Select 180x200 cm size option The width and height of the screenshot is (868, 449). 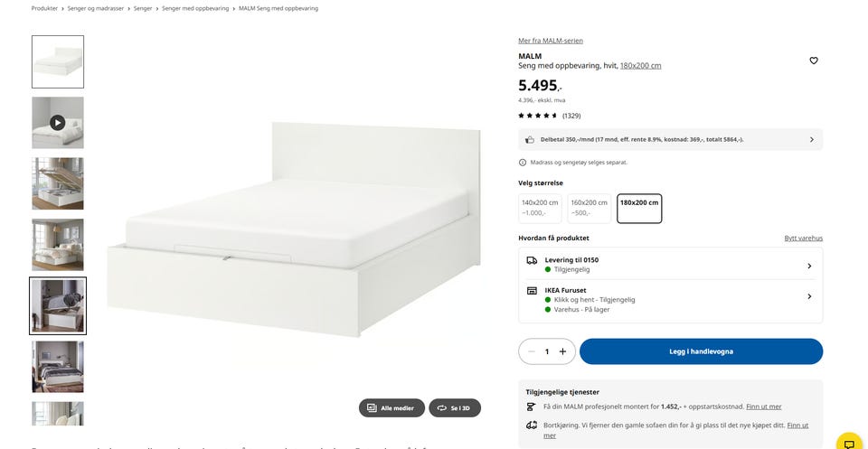pyautogui.click(x=639, y=208)
